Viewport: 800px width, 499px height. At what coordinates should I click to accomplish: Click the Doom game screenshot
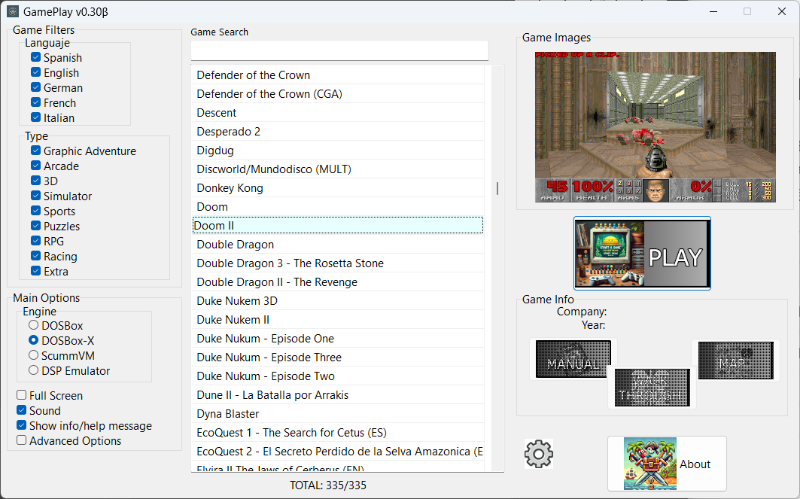655,127
